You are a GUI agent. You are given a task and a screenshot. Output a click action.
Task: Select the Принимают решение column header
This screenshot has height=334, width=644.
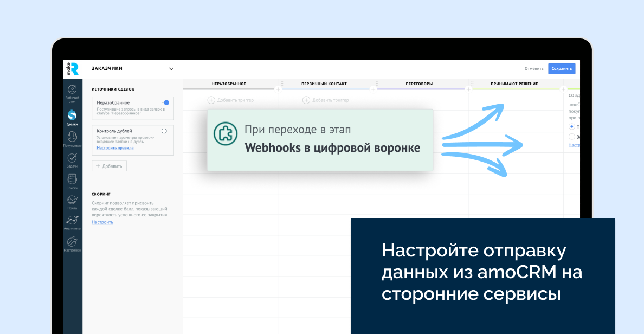(x=514, y=84)
